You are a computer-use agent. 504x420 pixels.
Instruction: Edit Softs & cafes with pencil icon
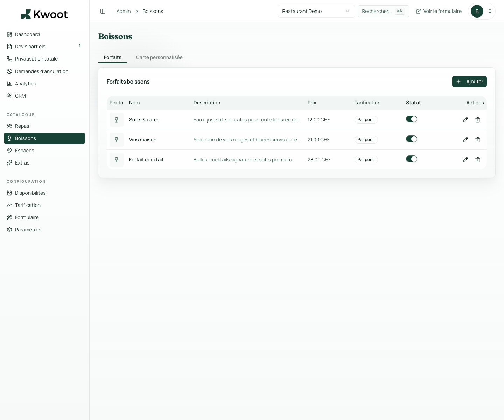coord(465,120)
